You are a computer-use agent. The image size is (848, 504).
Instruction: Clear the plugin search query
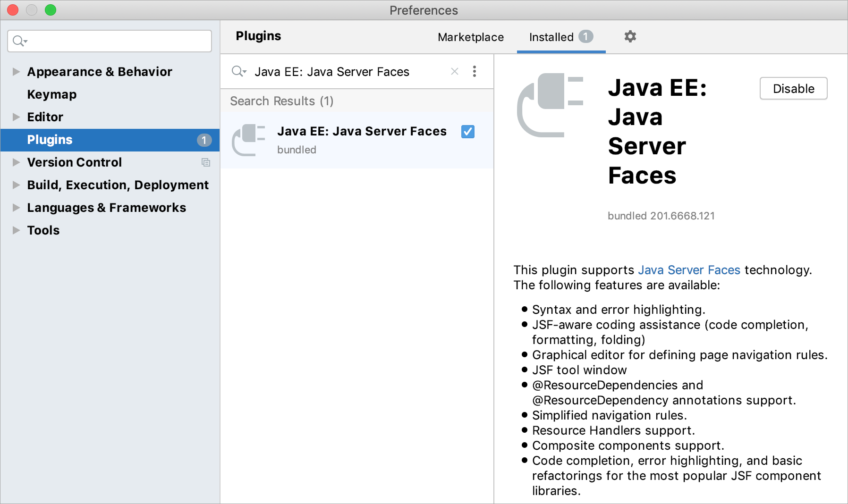tap(455, 71)
